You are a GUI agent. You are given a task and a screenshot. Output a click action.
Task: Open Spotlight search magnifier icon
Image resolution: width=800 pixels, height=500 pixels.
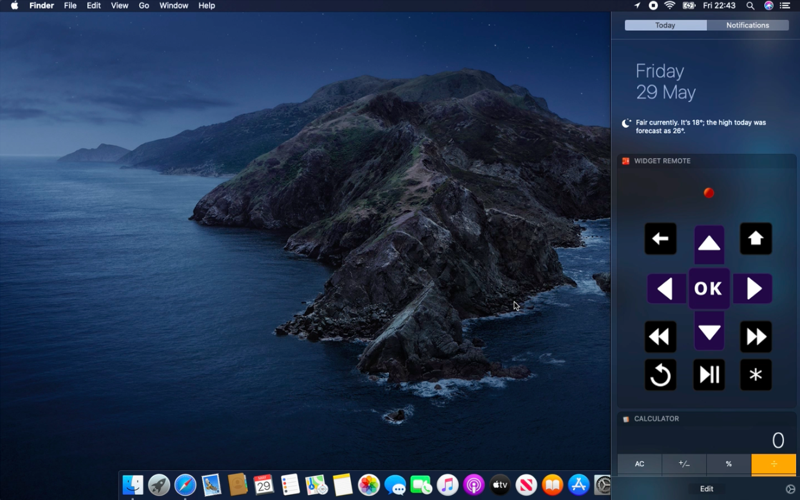(750, 6)
